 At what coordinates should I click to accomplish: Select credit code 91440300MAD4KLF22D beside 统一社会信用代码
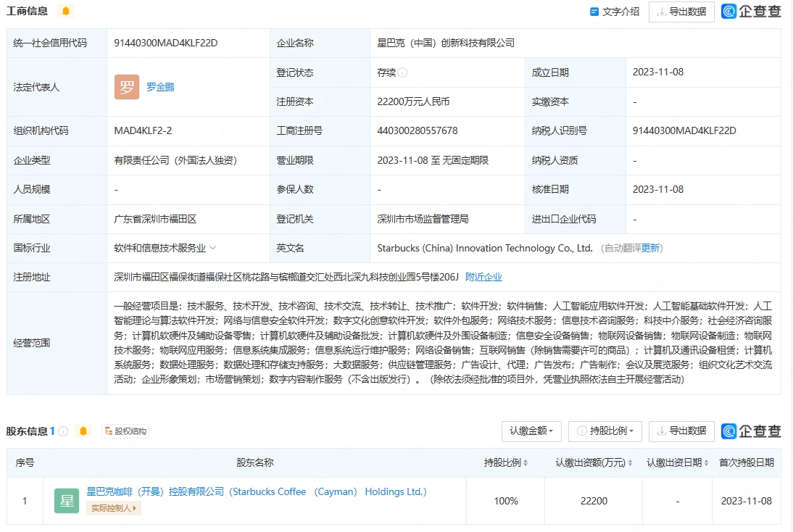[x=166, y=43]
